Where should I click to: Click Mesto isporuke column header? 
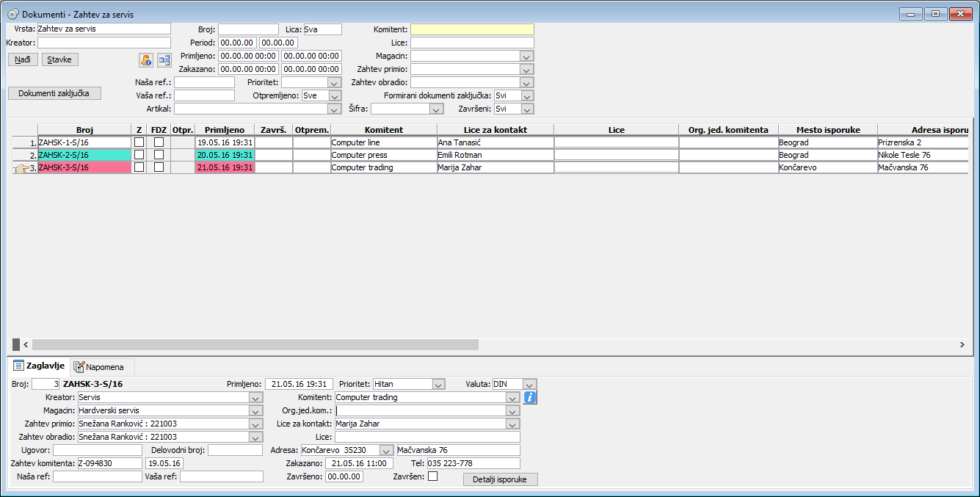828,130
